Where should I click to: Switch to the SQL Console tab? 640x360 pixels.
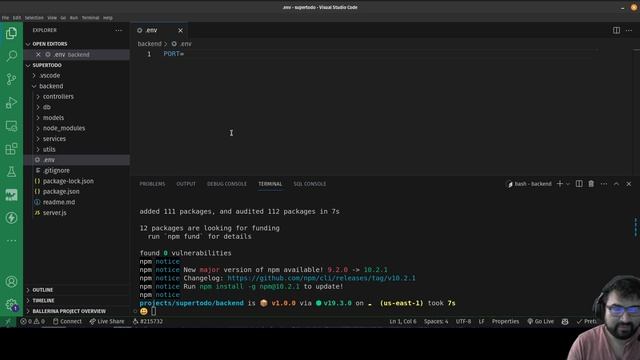click(x=309, y=184)
